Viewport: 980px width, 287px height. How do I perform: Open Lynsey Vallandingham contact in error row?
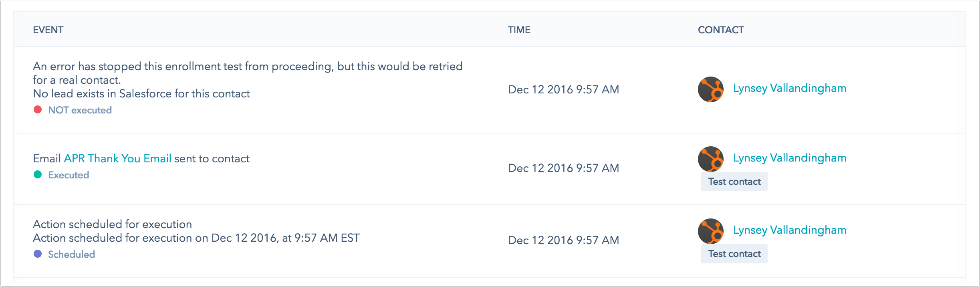tap(790, 88)
